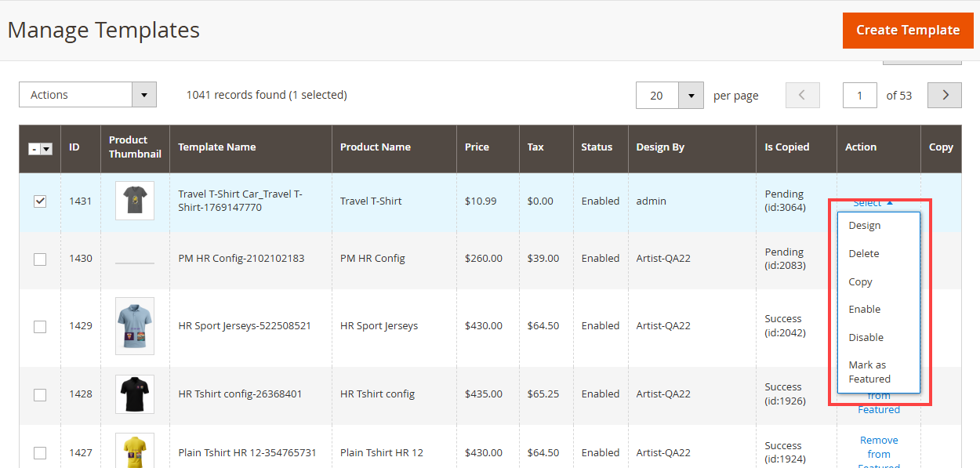The image size is (980, 468).
Task: Check the row checkbox for template 1428
Action: (x=40, y=394)
